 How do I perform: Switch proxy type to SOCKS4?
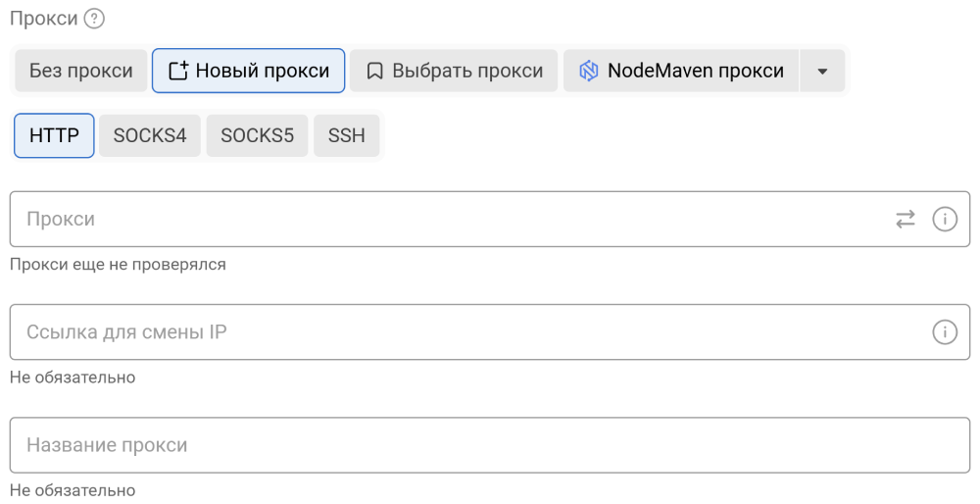pos(150,135)
